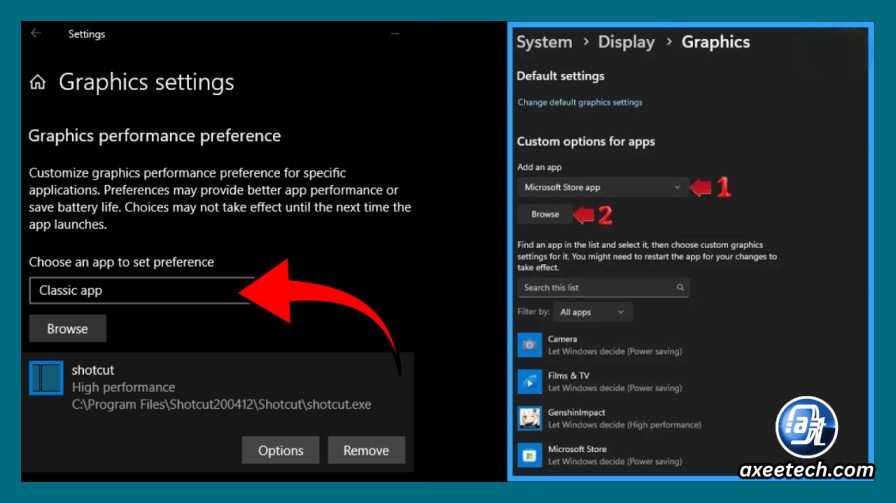The width and height of the screenshot is (896, 503).
Task: Select the shotcut app icon
Action: (46, 378)
